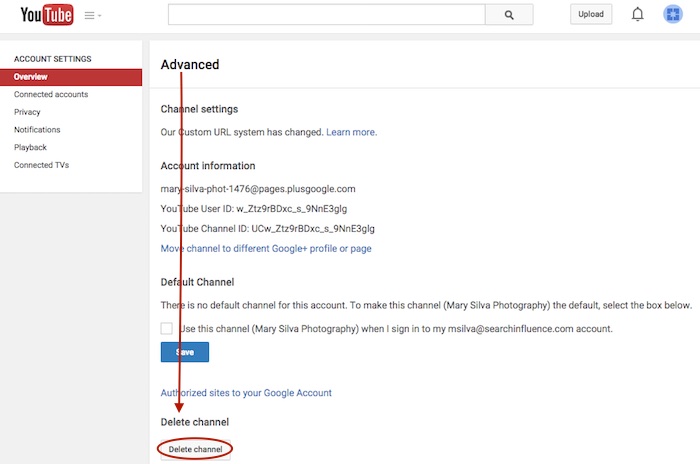
Task: Open the notifications bell
Action: coord(637,15)
